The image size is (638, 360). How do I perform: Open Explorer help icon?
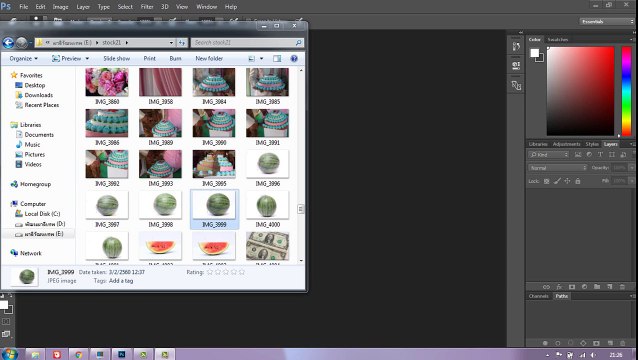pos(294,59)
